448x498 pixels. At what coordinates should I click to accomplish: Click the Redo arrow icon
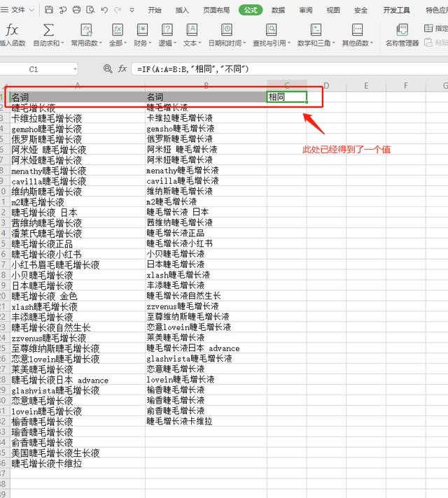pos(118,10)
